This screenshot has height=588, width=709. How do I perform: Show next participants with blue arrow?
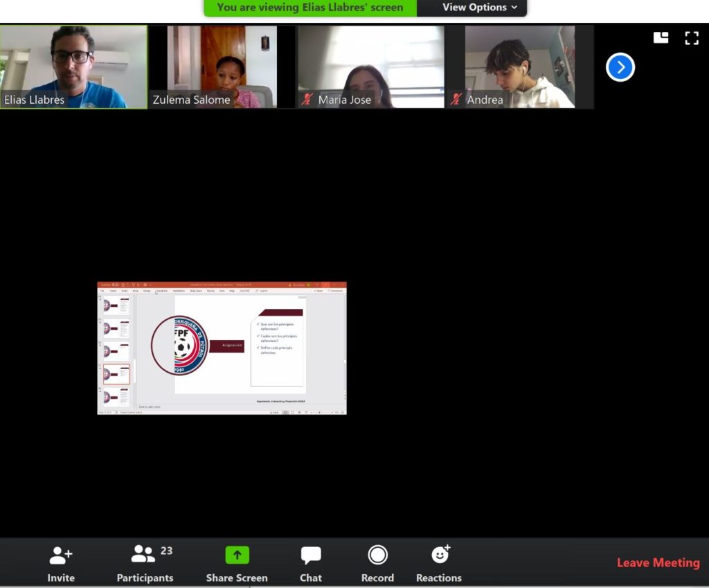[620, 67]
